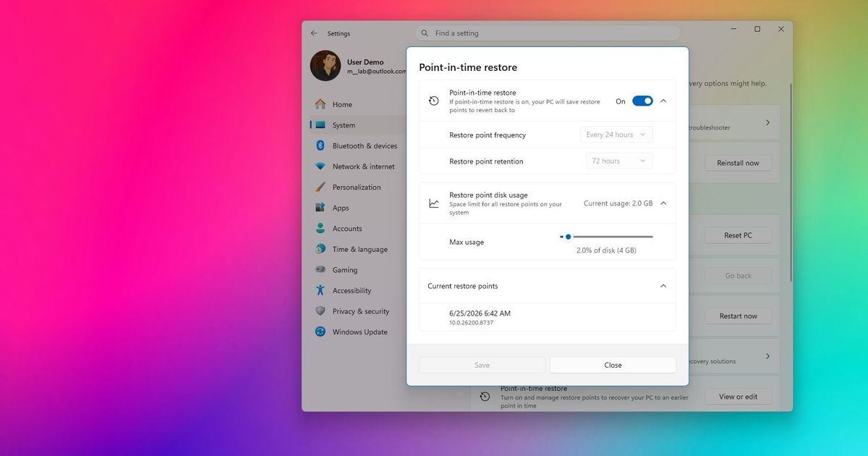
Task: Click the Accessibility figure icon
Action: pyautogui.click(x=320, y=290)
